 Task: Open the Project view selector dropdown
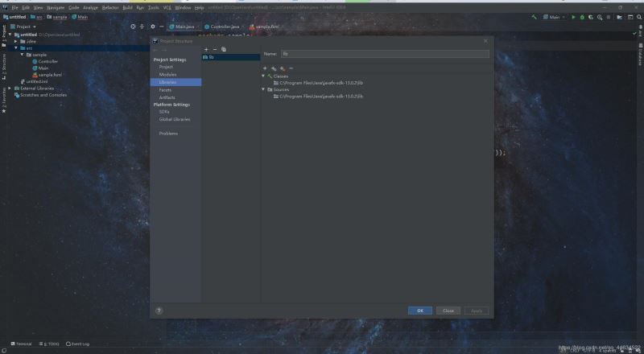(23, 27)
